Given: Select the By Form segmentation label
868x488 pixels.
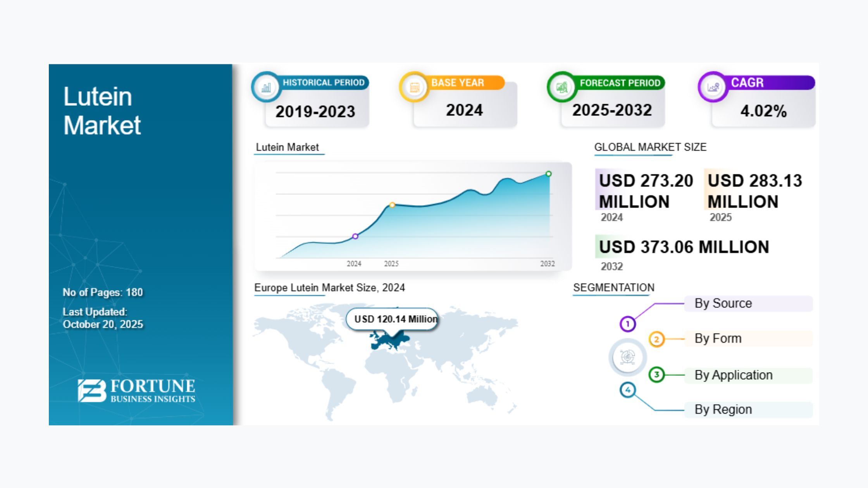Looking at the screenshot, I should coord(718,339).
